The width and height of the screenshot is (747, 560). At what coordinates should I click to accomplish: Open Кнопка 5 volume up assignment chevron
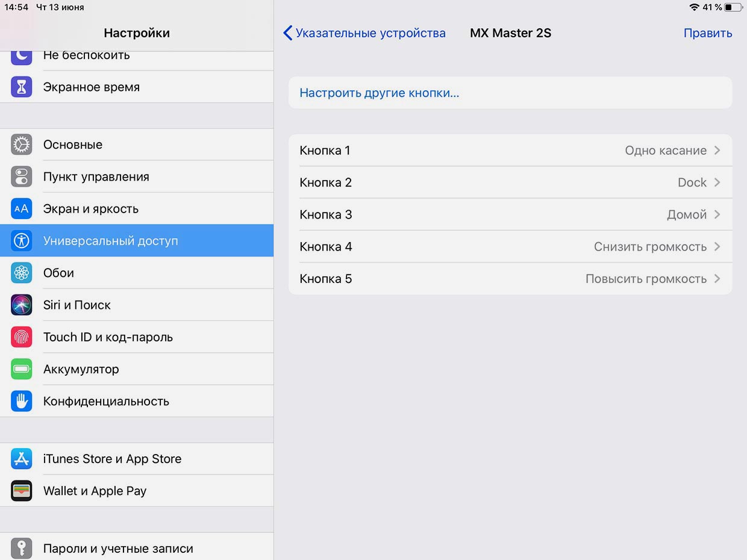point(717,279)
